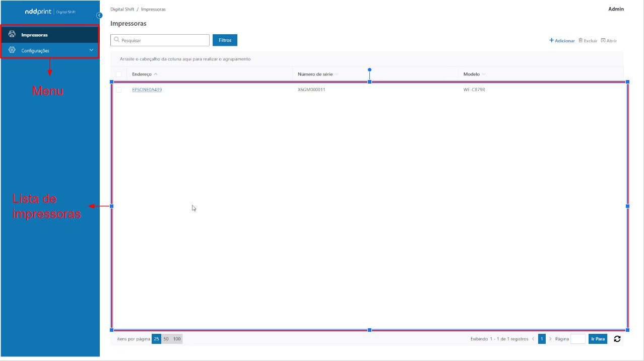Open the Modelo column sort arrow
Screen dimensions: 644x361
tap(484, 75)
